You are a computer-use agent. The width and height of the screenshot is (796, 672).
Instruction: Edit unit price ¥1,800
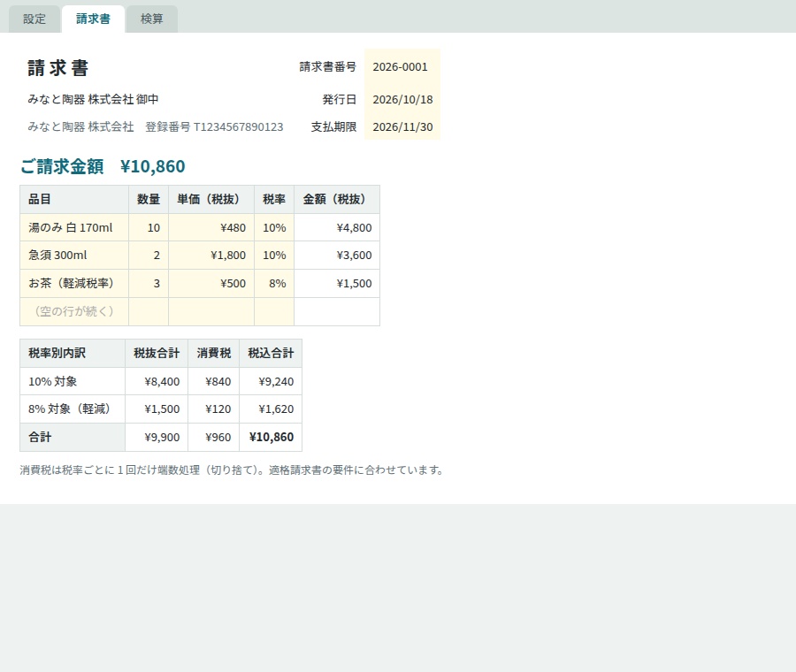click(x=211, y=256)
